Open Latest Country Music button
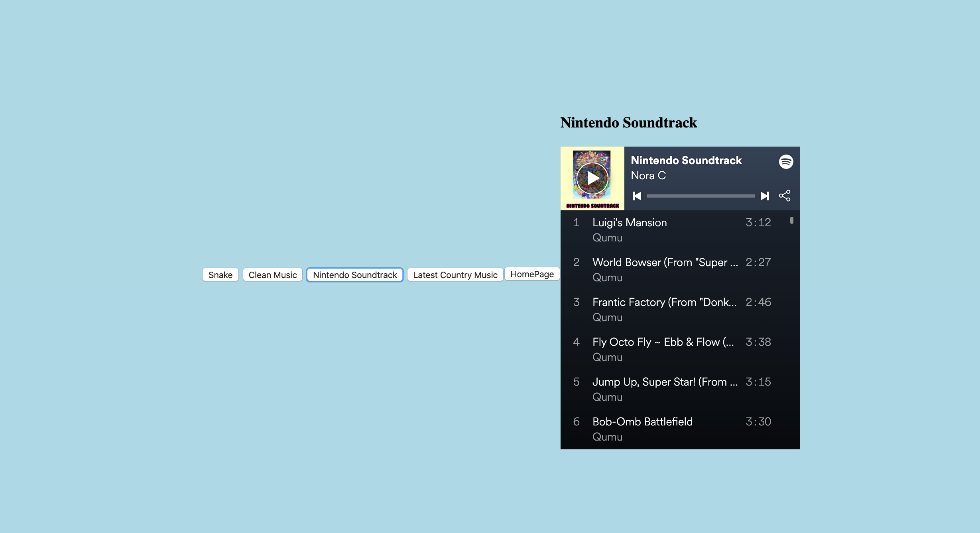Screen dimensions: 980x533 click(455, 275)
